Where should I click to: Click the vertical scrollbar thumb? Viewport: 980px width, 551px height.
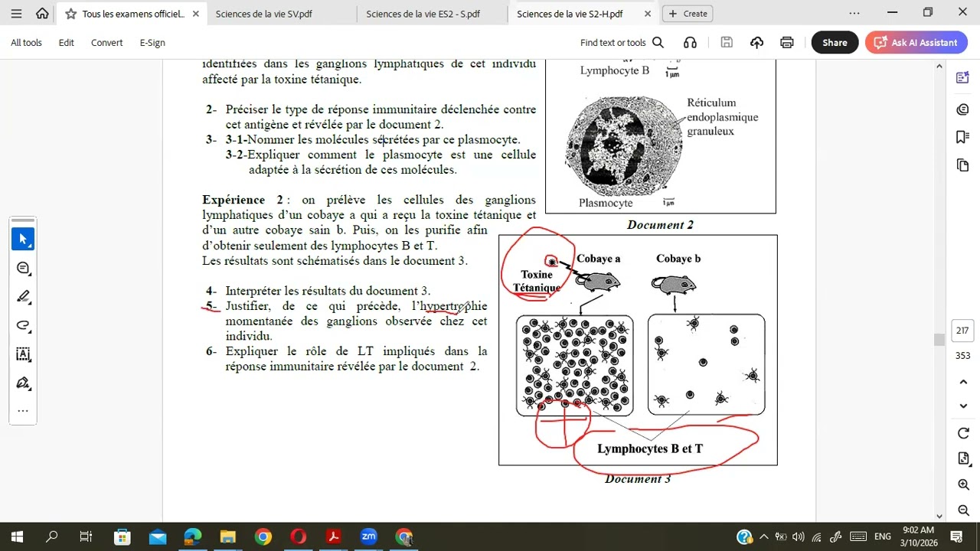pos(939,341)
